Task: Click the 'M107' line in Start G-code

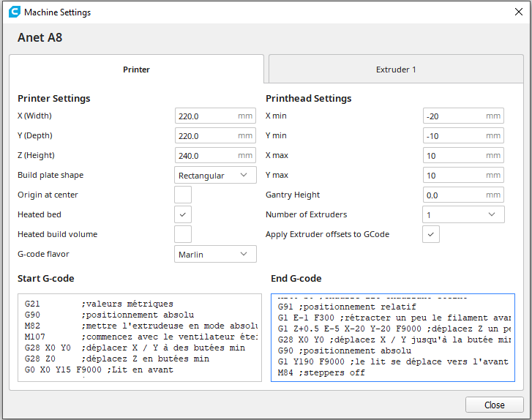Action: pyautogui.click(x=141, y=337)
